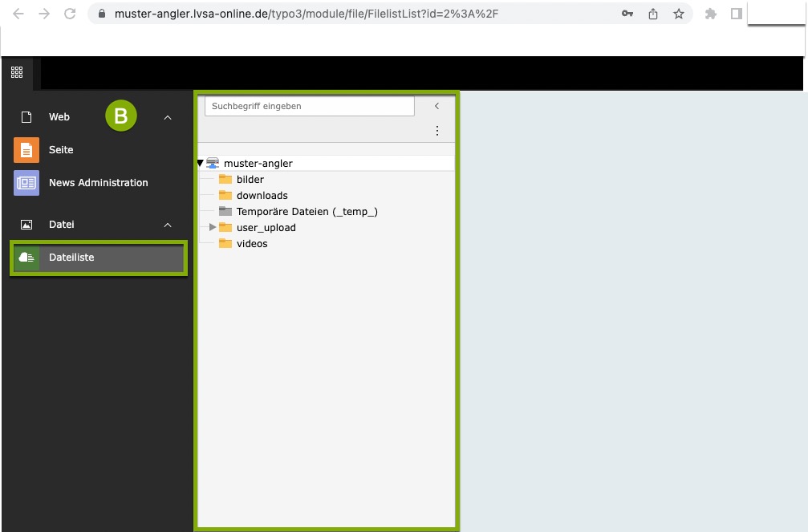Go forward with browser forward arrow

(44, 14)
